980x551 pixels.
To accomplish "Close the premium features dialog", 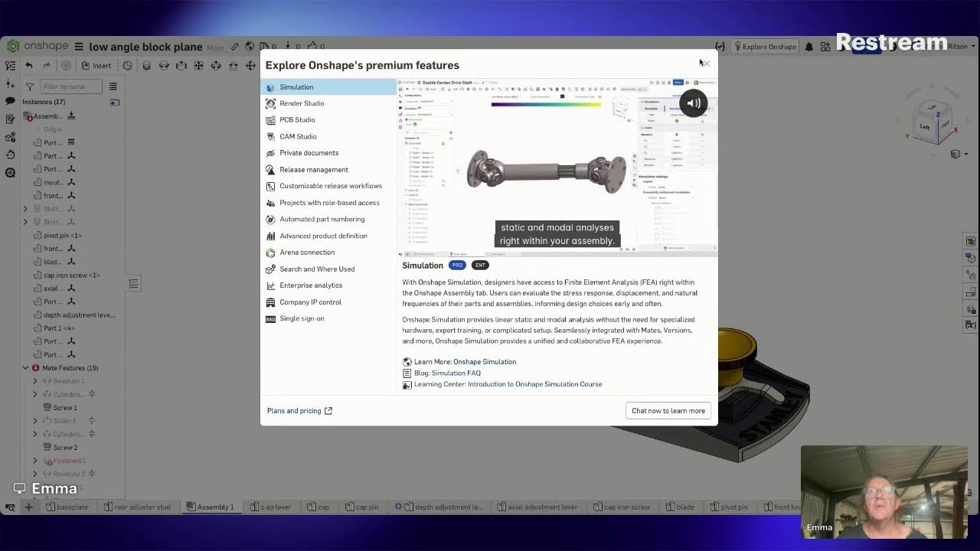I will point(705,64).
